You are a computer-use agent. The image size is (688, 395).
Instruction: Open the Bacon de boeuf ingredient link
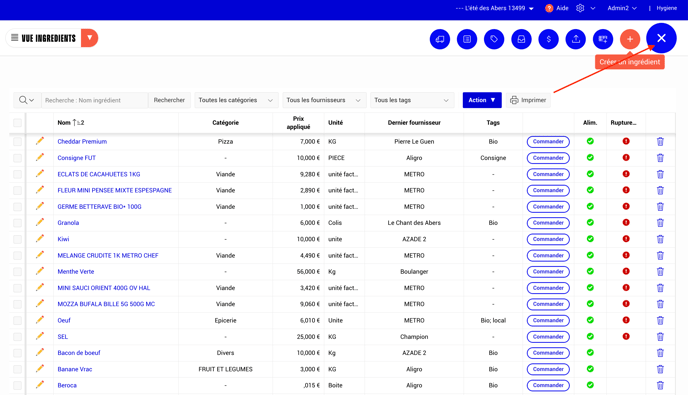coord(79,353)
